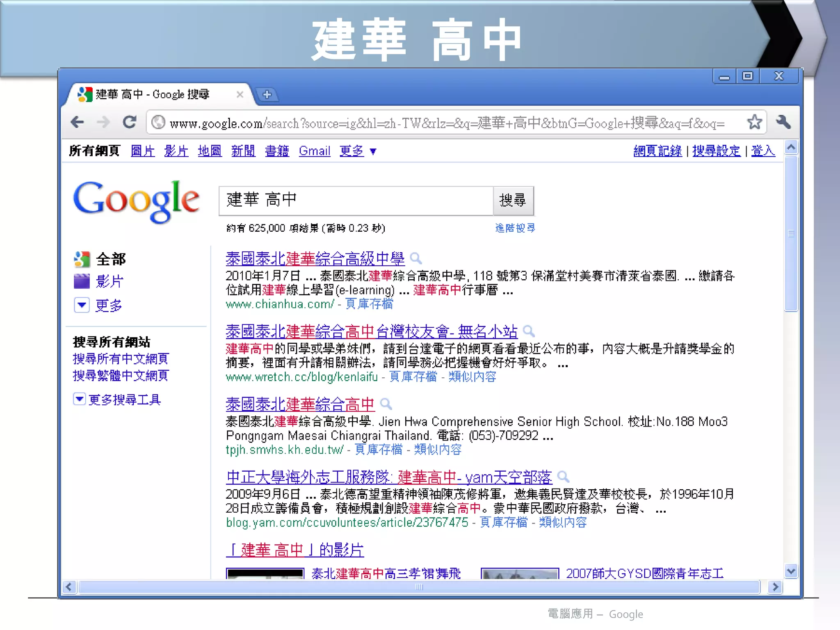Click the scroll up arrow of the page
The image size is (840, 630).
coord(791,147)
